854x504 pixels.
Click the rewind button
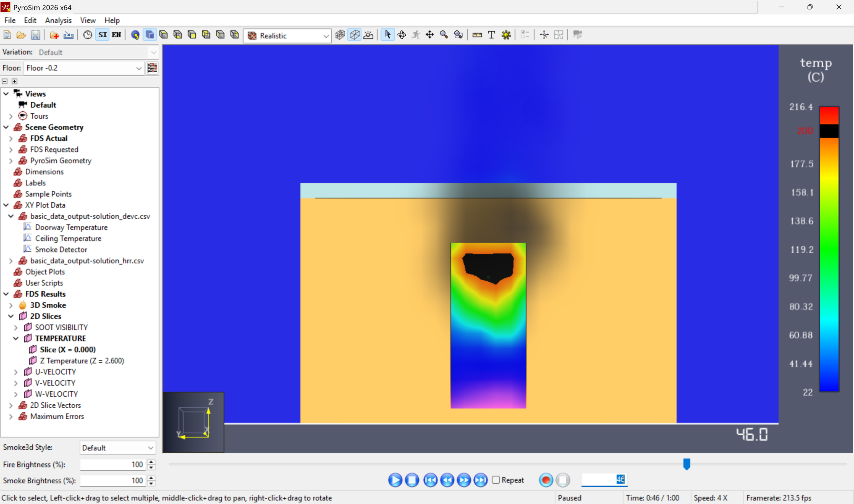click(x=447, y=480)
